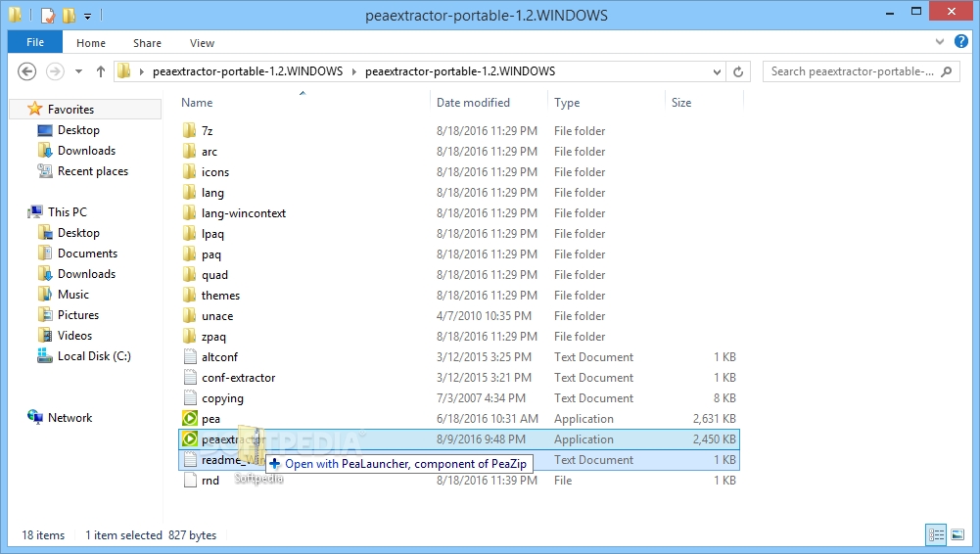Select the quad folder icon
This screenshot has height=554, width=980.
coord(189,275)
